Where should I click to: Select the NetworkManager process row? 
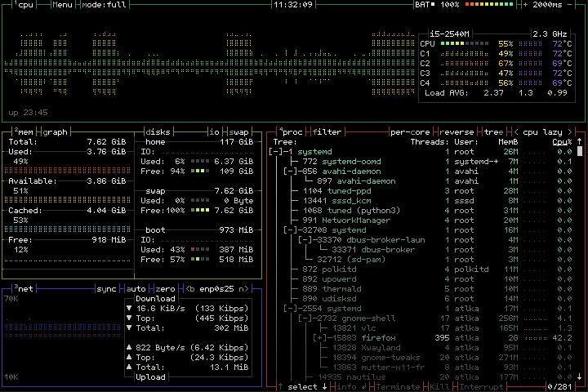[x=421, y=220]
